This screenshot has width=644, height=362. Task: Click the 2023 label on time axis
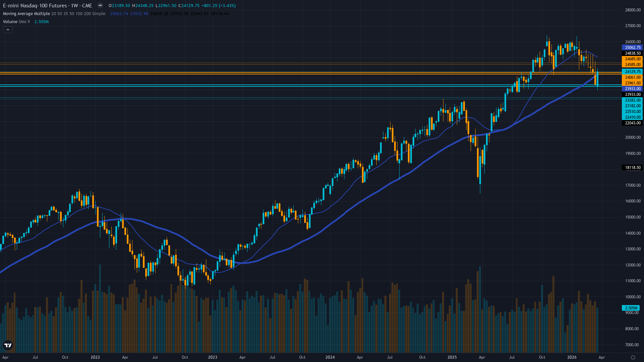pyautogui.click(x=213, y=357)
